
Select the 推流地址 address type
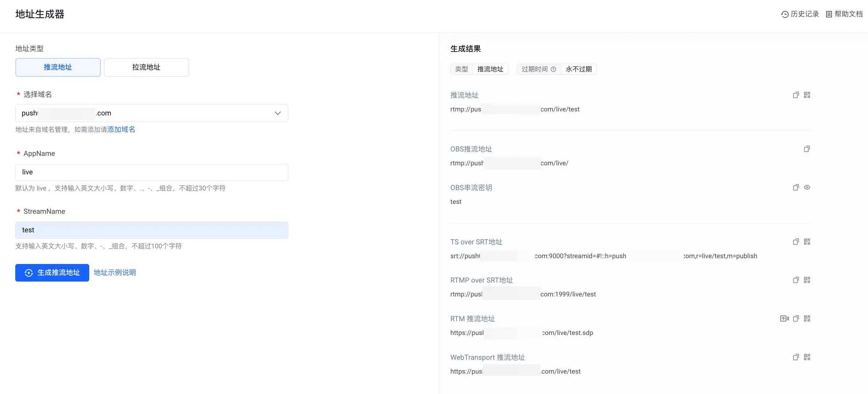coord(58,67)
